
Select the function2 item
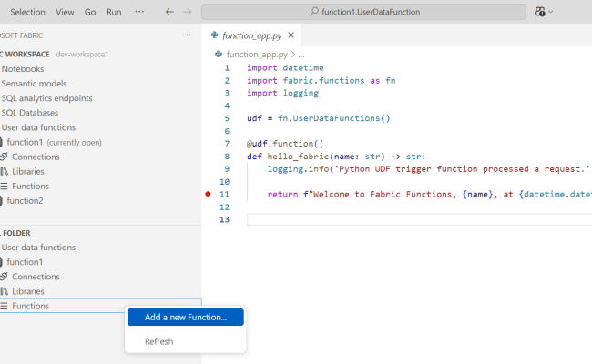[x=25, y=201]
